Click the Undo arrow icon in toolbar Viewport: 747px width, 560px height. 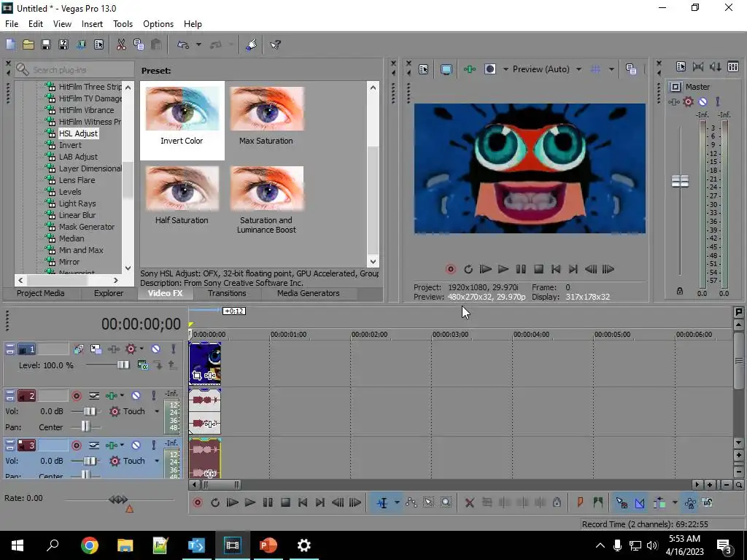pyautogui.click(x=183, y=44)
